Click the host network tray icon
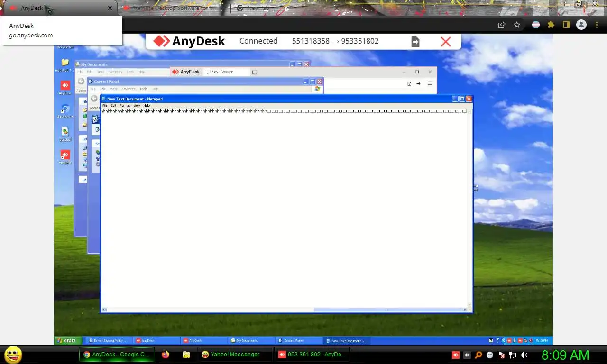This screenshot has width=607, height=364. pos(513,355)
